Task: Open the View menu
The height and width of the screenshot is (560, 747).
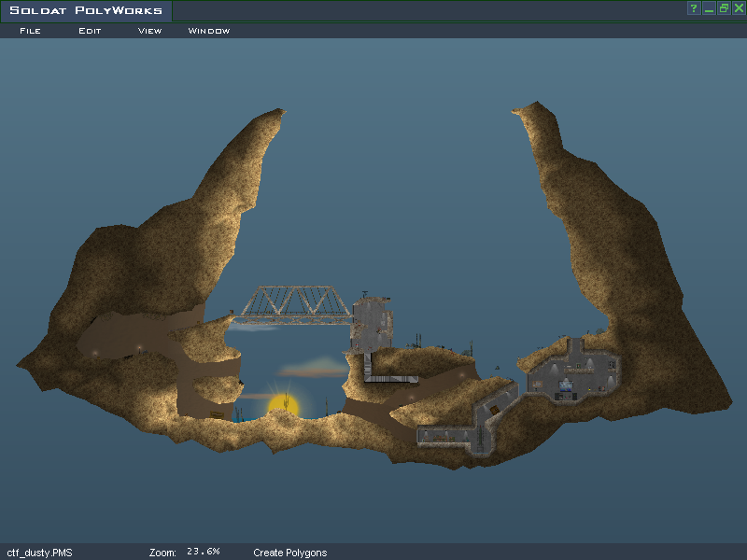Action: coord(149,31)
